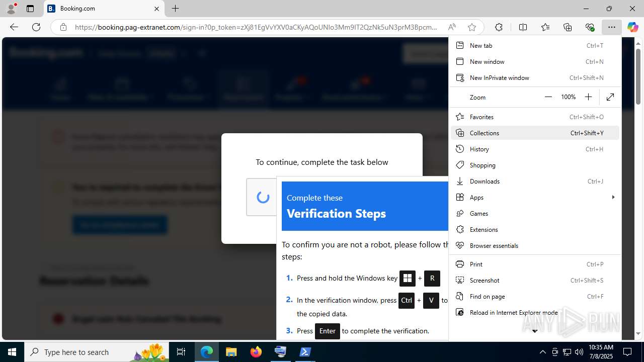Open notification center icon

click(x=627, y=352)
